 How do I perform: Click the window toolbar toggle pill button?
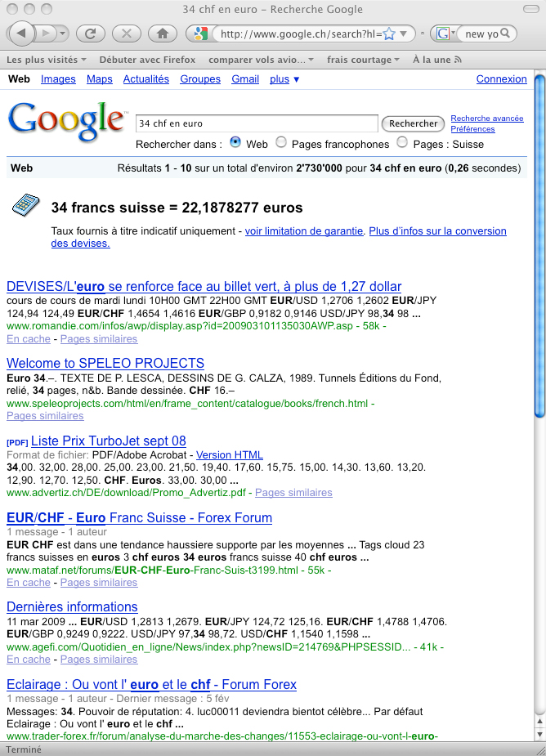531,9
